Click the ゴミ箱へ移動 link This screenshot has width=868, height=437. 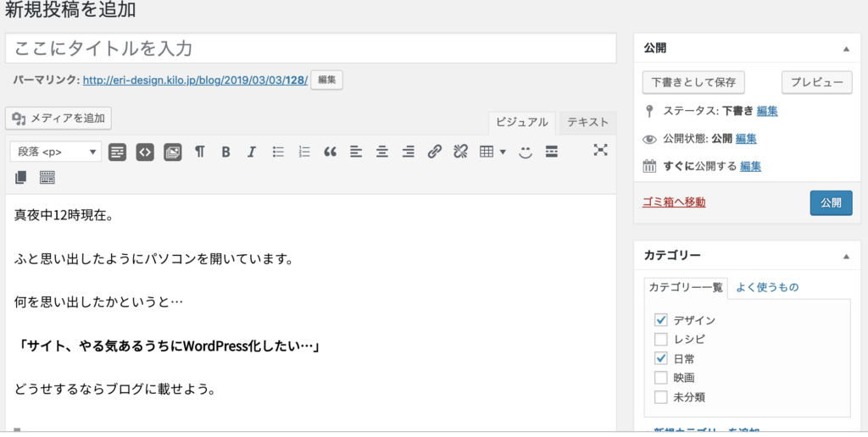675,202
